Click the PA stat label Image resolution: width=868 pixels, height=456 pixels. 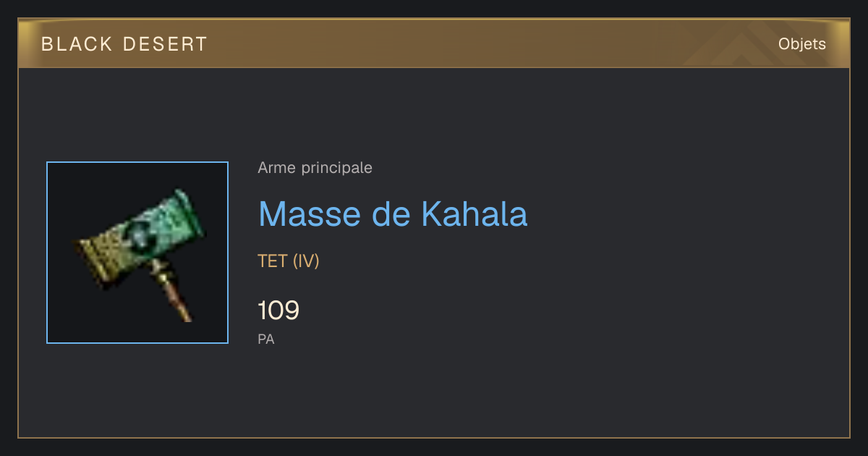coord(266,339)
